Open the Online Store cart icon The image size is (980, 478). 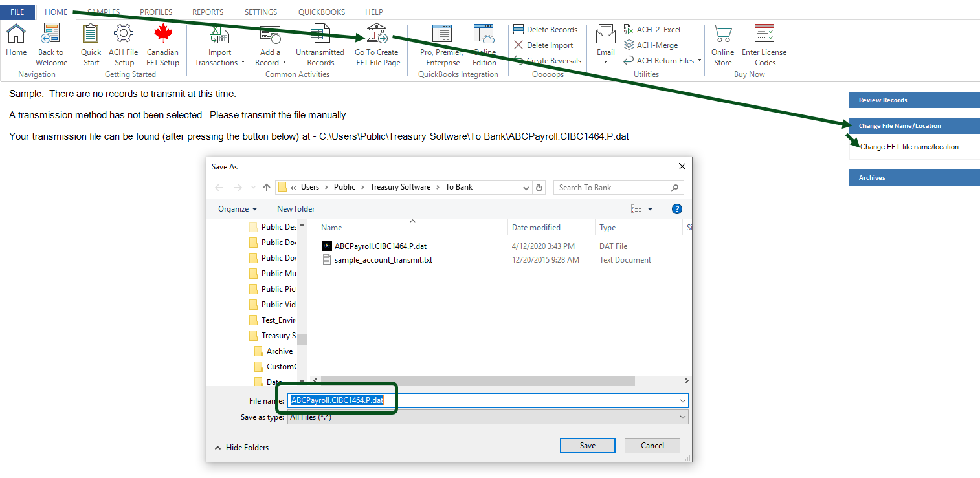722,34
